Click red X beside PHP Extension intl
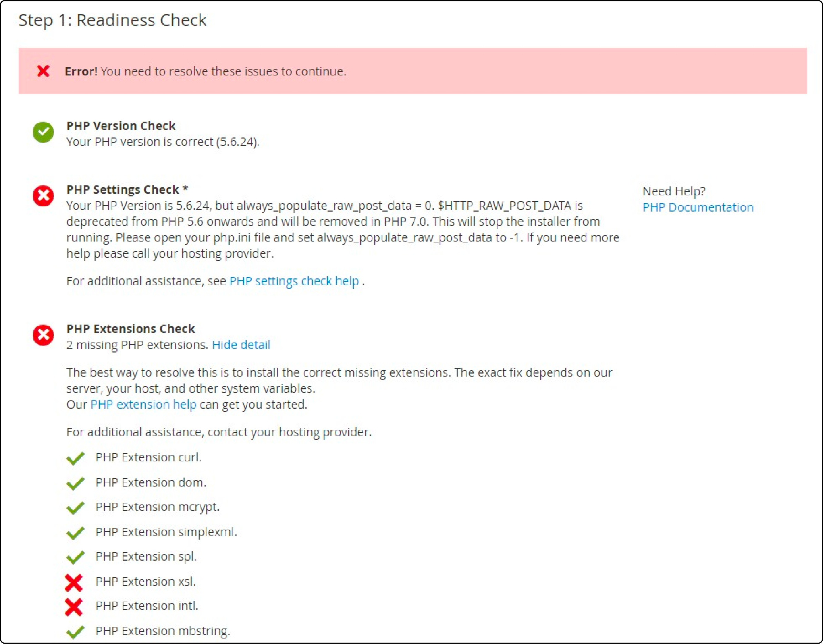The image size is (823, 644). [x=74, y=607]
